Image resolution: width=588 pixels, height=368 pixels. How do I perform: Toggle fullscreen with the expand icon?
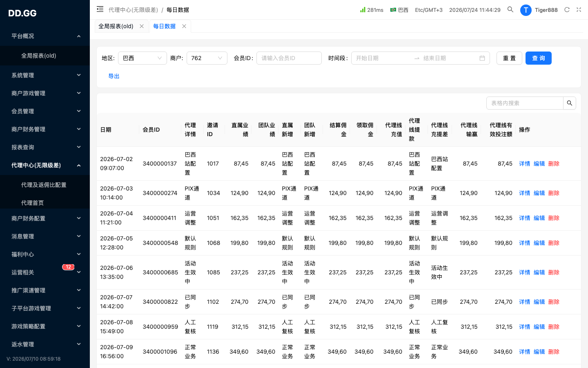pyautogui.click(x=579, y=10)
